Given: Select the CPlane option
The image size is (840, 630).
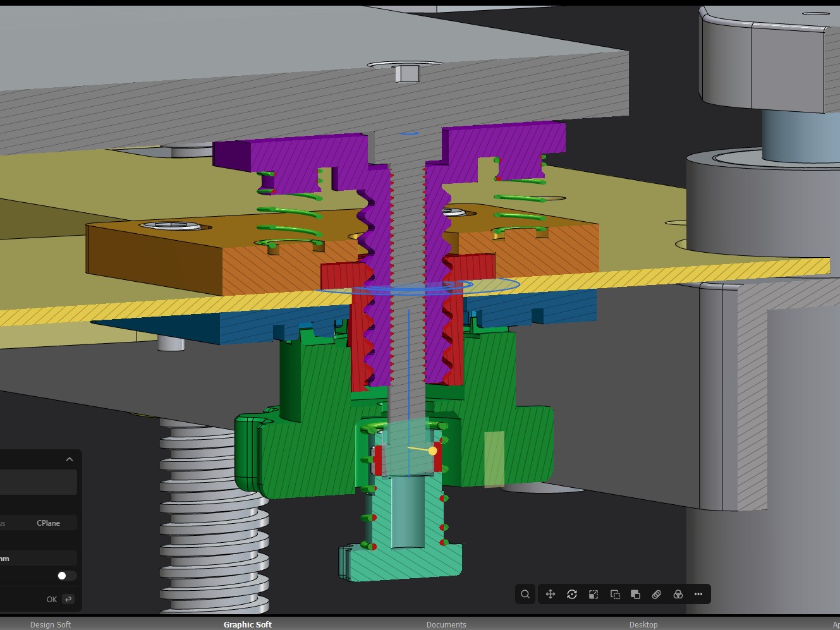Looking at the screenshot, I should tap(48, 523).
